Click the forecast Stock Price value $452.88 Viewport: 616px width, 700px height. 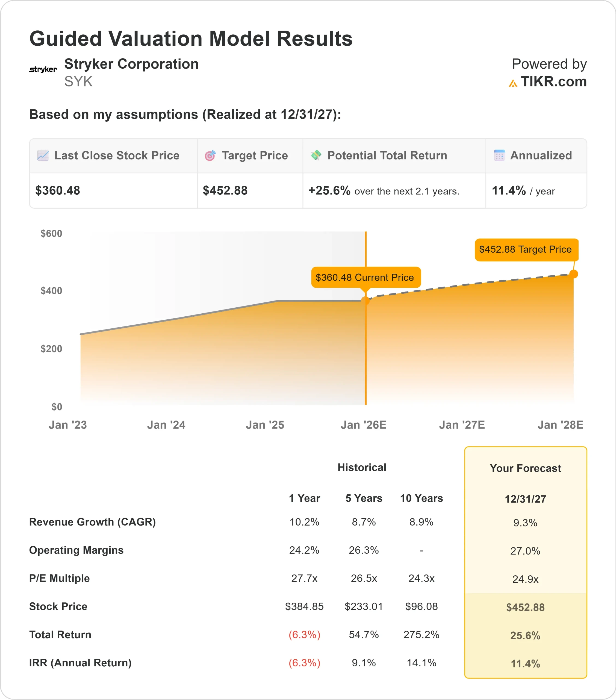click(525, 607)
